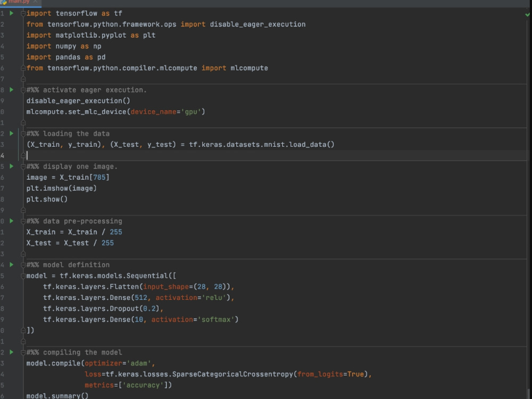Click 'import numpy as np' line
This screenshot has height=399, width=532.
(64, 46)
